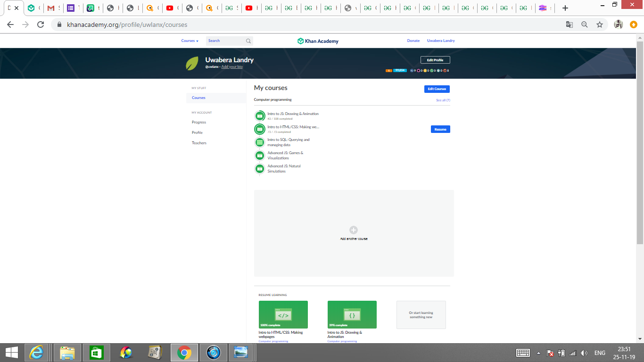Open Advanced JS: Games & Visualizations link
This screenshot has height=362, width=644.
tap(285, 156)
